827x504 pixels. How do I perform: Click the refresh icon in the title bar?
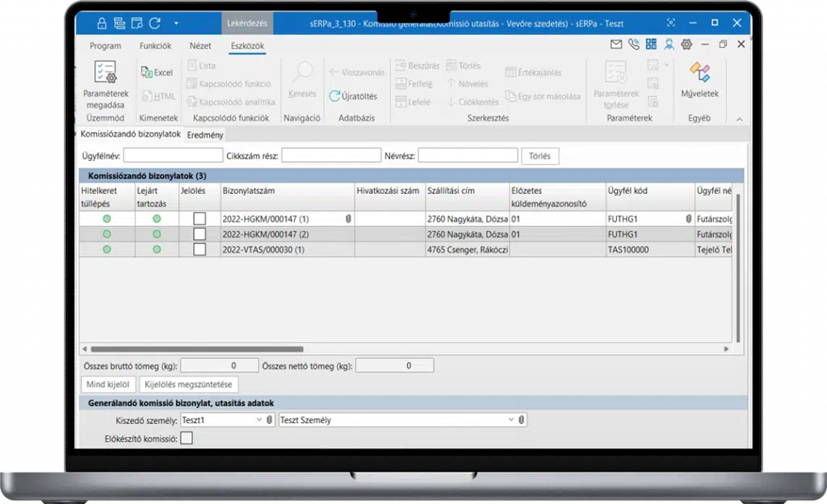tap(154, 23)
